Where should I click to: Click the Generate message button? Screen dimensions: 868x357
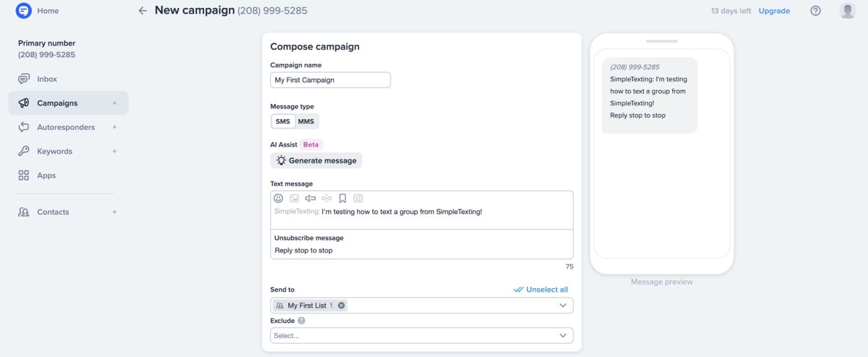(316, 161)
